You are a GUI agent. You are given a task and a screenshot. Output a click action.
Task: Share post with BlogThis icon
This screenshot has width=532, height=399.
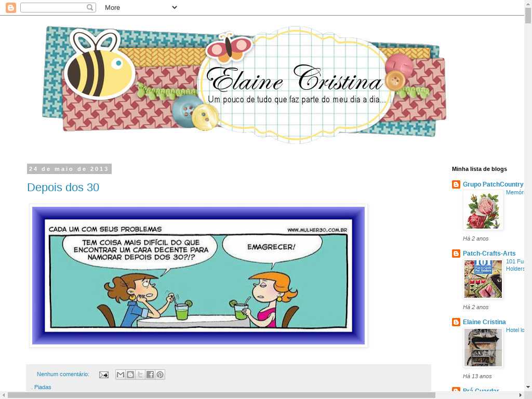pos(130,375)
